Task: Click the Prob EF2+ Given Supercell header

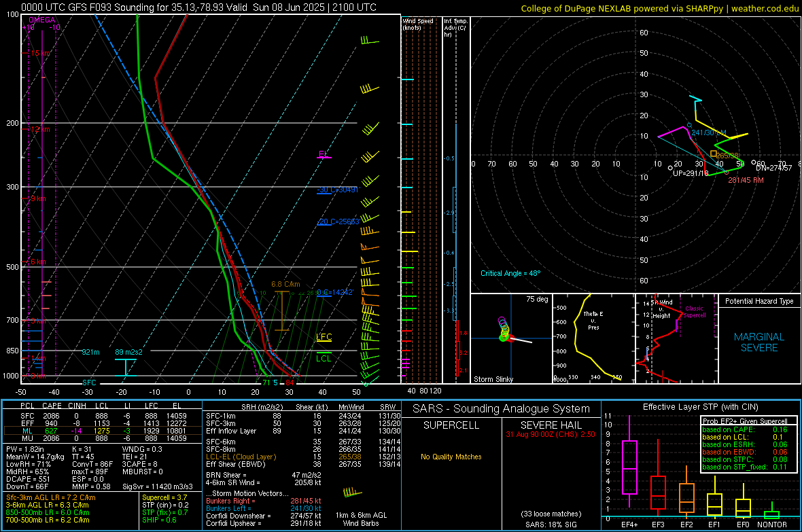Action: tap(745, 421)
